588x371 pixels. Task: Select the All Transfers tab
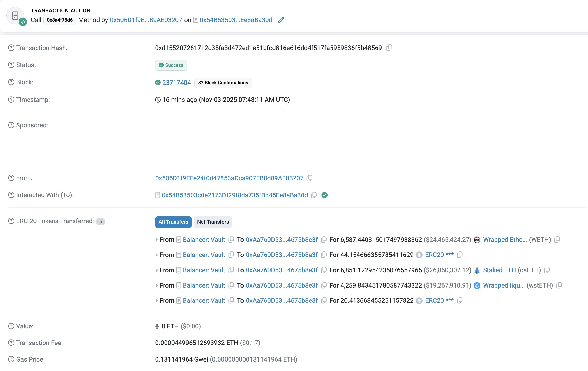173,222
